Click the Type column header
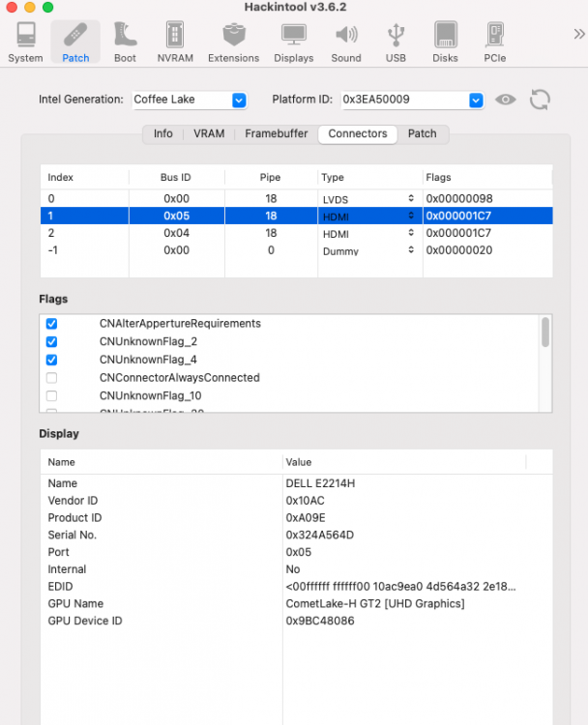 [x=369, y=178]
